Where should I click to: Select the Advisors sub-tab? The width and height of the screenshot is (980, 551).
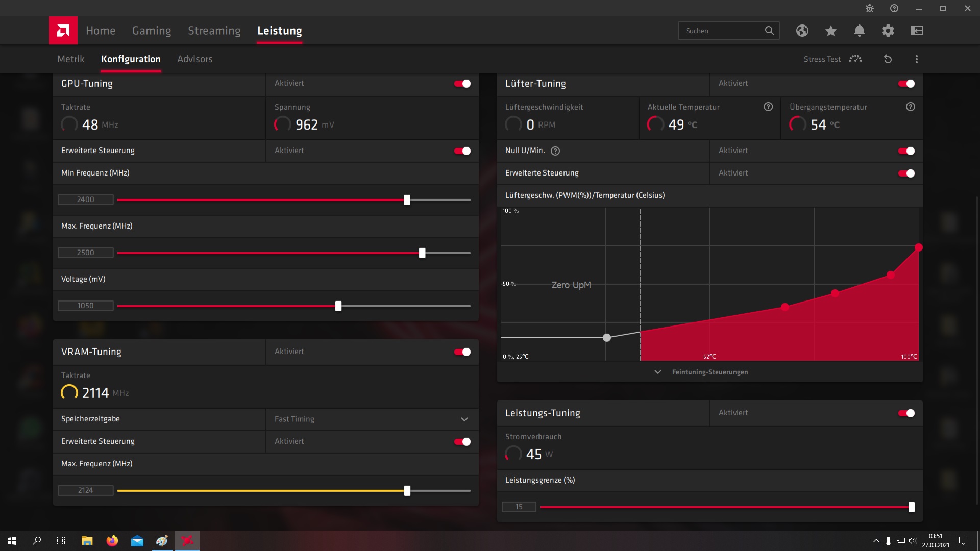194,59
